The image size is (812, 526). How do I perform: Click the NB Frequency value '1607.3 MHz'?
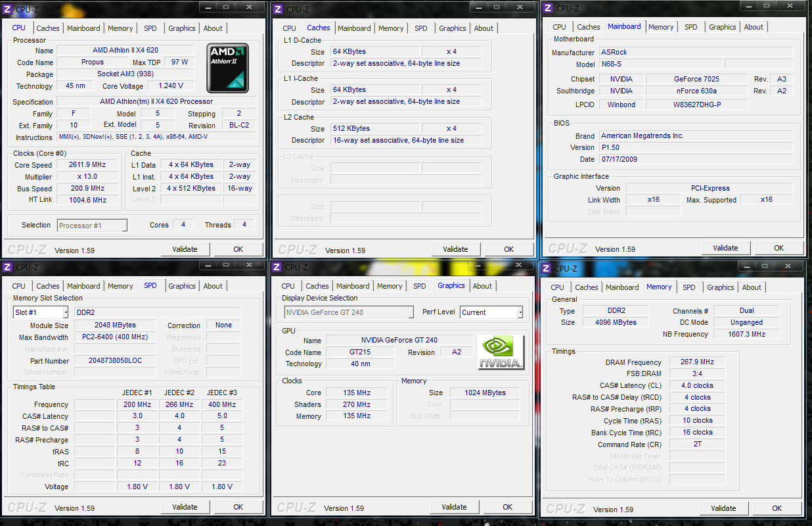point(746,334)
